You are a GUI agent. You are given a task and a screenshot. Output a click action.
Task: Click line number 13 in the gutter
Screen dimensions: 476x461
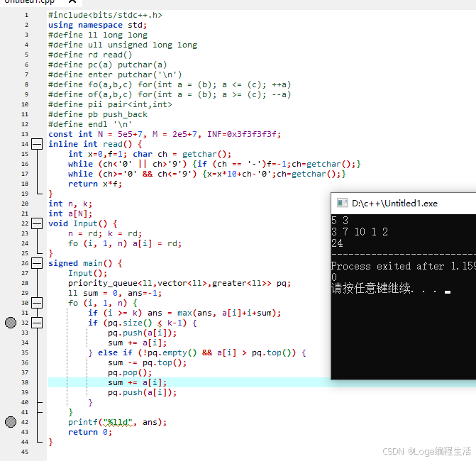(25, 134)
